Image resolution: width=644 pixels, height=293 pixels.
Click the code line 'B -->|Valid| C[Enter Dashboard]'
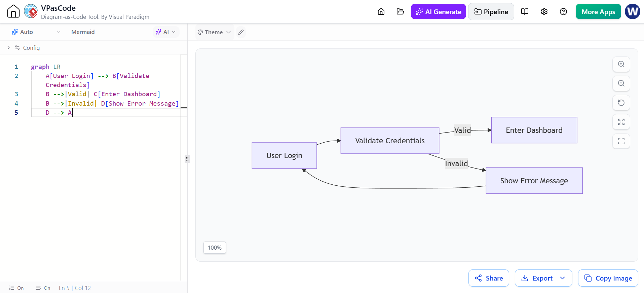(x=103, y=94)
